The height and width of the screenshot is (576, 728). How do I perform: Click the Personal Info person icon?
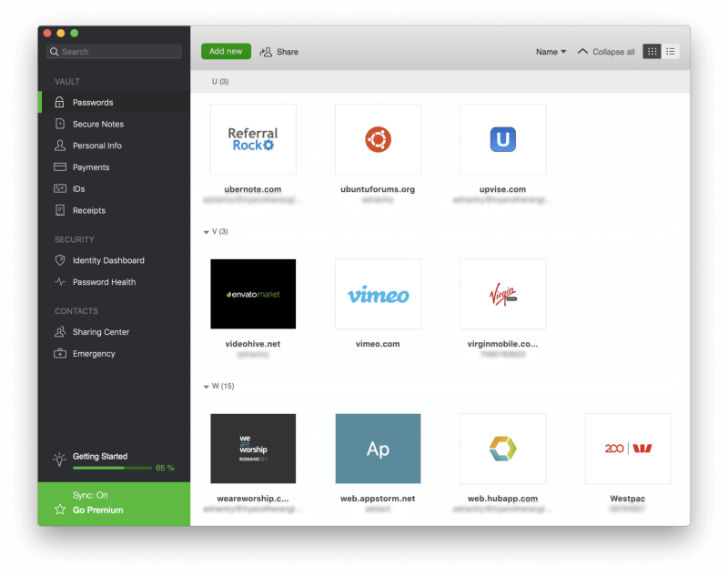coord(59,146)
